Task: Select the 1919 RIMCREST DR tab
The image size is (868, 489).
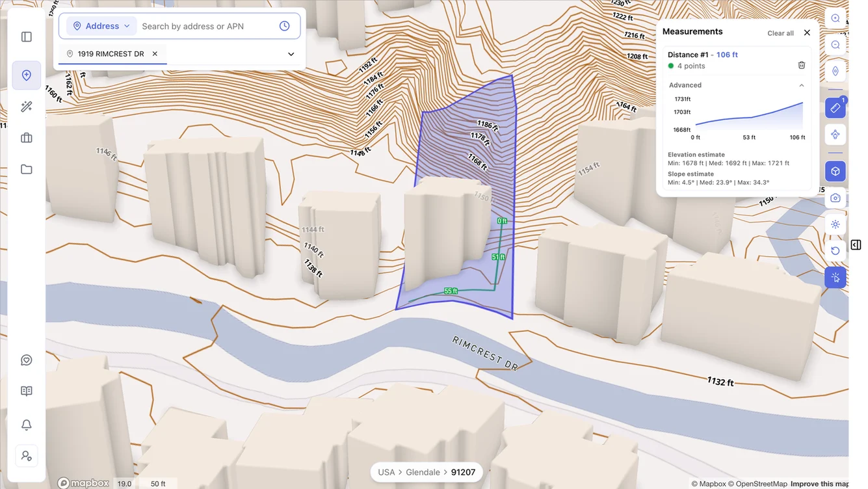Action: pos(111,54)
